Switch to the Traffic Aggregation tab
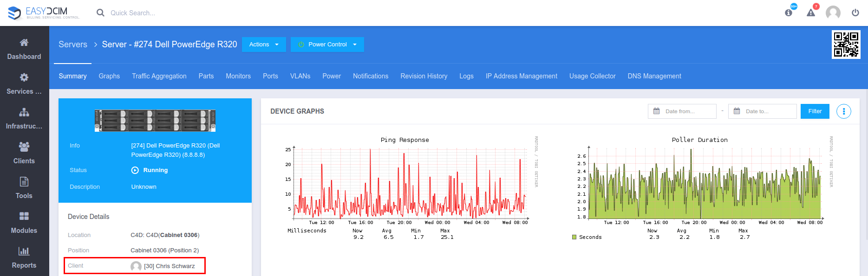 tap(159, 76)
